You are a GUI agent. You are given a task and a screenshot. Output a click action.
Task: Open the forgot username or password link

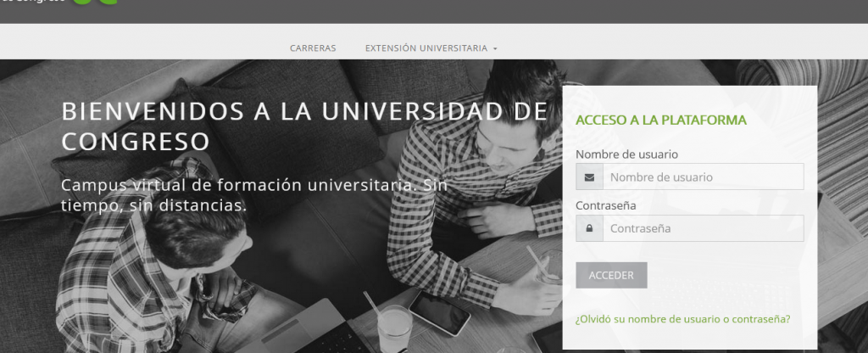(x=682, y=319)
